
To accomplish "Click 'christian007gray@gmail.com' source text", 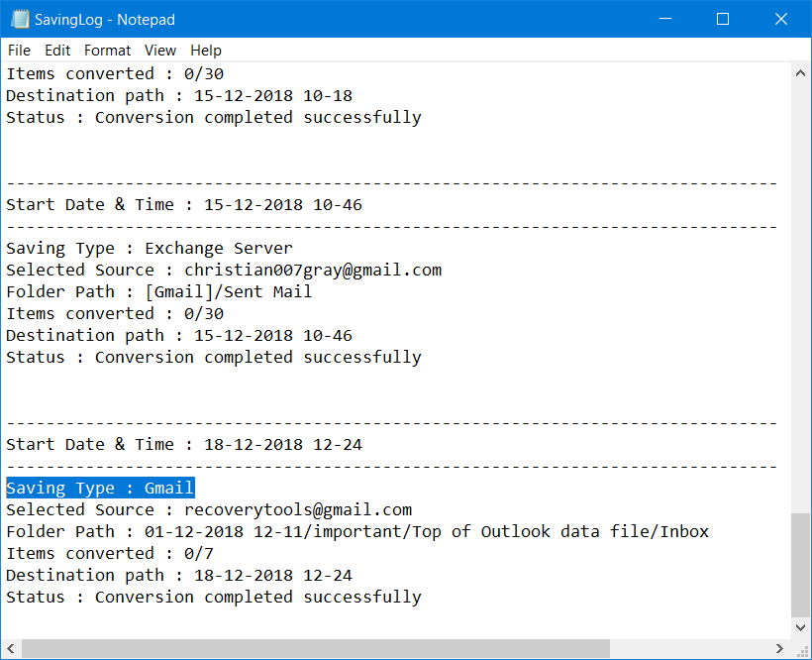I will pos(313,270).
